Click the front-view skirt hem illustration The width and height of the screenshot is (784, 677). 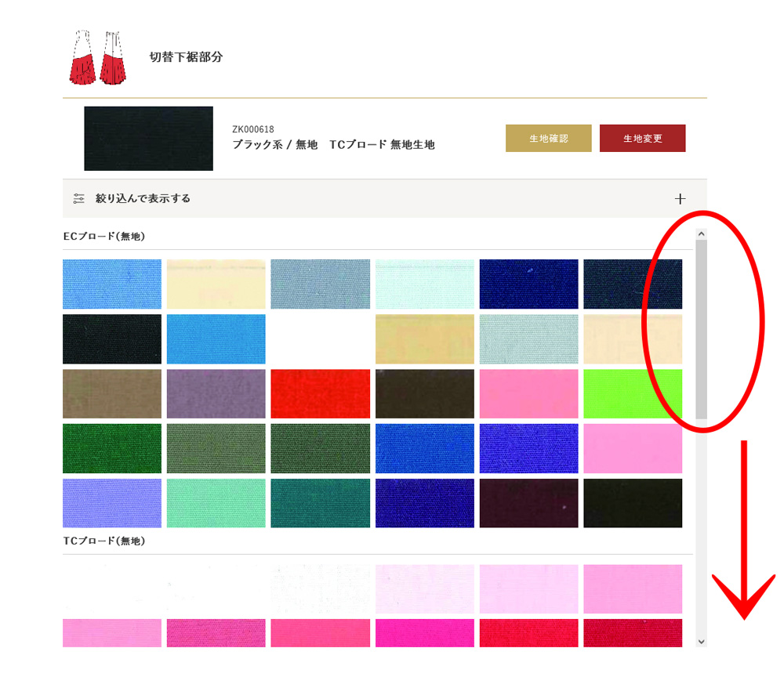tap(82, 57)
